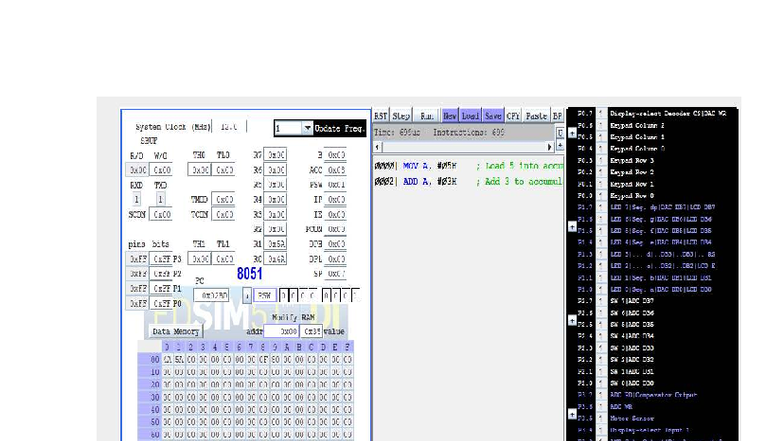
Task: Create a new file with New button
Action: tap(449, 116)
